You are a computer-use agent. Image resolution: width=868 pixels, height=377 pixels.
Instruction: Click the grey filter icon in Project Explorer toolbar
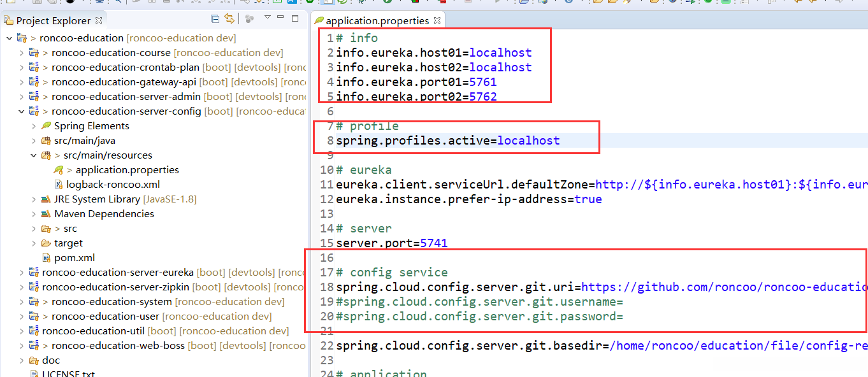250,19
